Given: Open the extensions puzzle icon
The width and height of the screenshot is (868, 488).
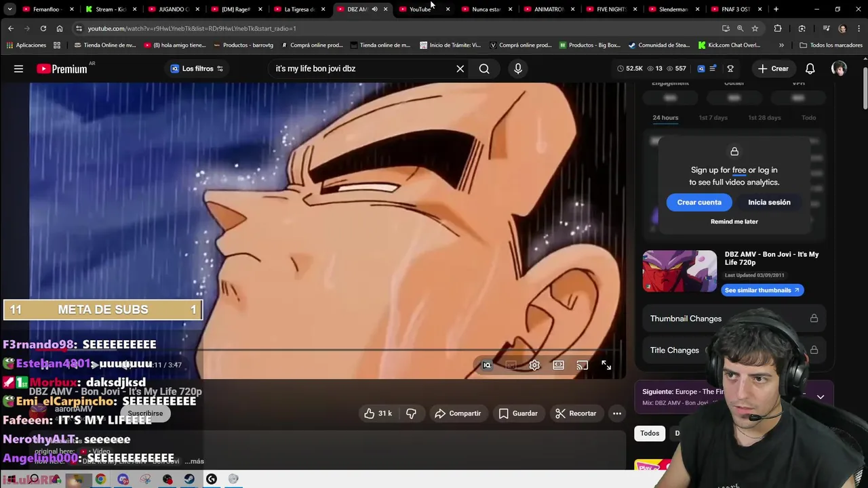Looking at the screenshot, I should point(778,28).
